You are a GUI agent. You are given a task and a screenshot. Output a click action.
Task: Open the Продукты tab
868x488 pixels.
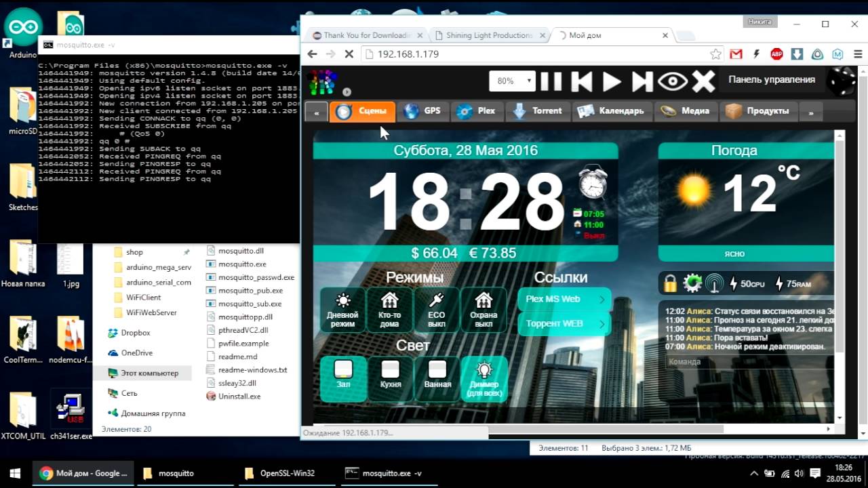point(759,111)
